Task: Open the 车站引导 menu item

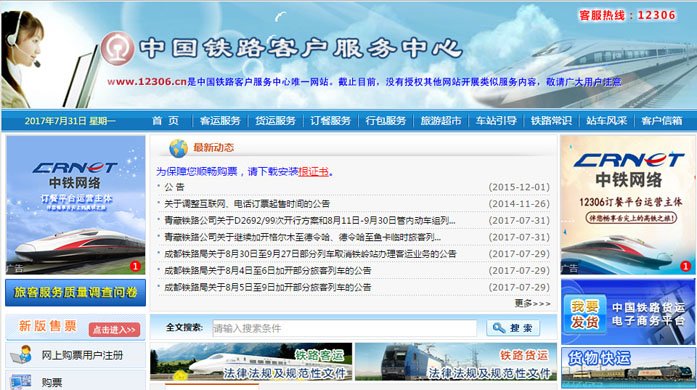Action: pyautogui.click(x=496, y=121)
